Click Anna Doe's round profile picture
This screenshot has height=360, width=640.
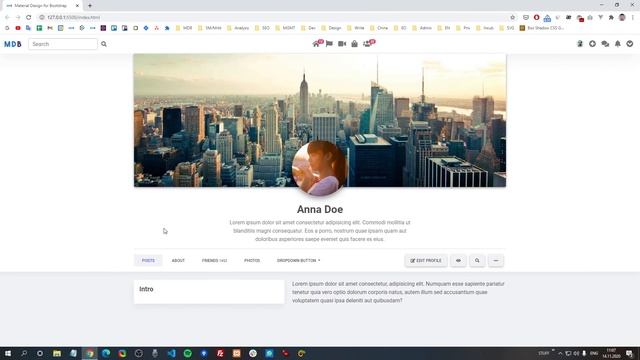[x=320, y=168]
